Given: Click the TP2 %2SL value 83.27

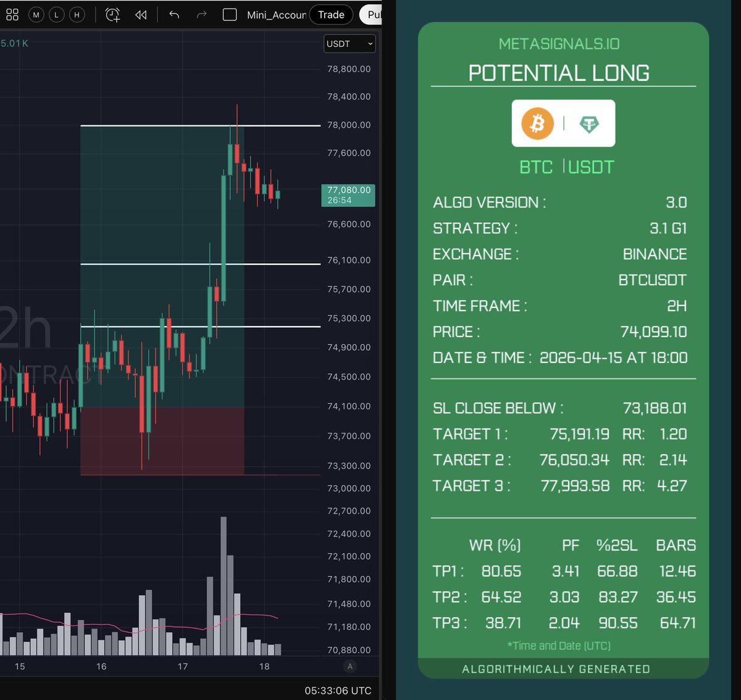Looking at the screenshot, I should 617,598.
